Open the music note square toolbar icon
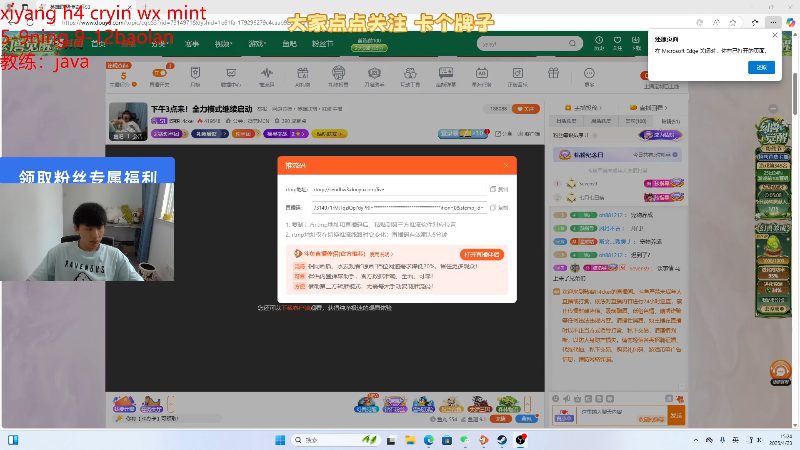The height and width of the screenshot is (450, 800). pos(517,73)
